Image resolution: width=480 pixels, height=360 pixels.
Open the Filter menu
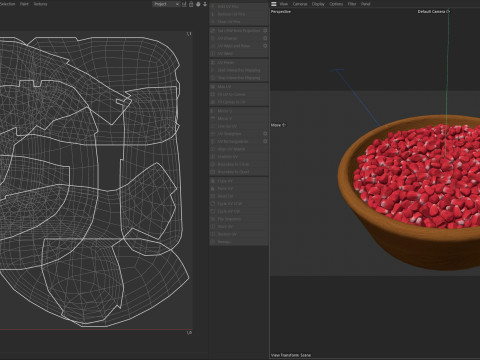click(352, 4)
